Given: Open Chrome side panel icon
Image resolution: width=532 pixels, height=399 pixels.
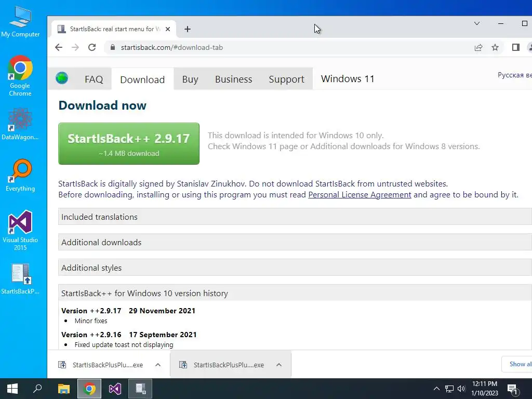Looking at the screenshot, I should [516, 47].
